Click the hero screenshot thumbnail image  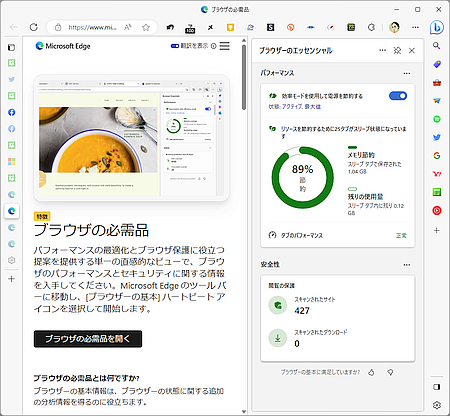[131, 138]
